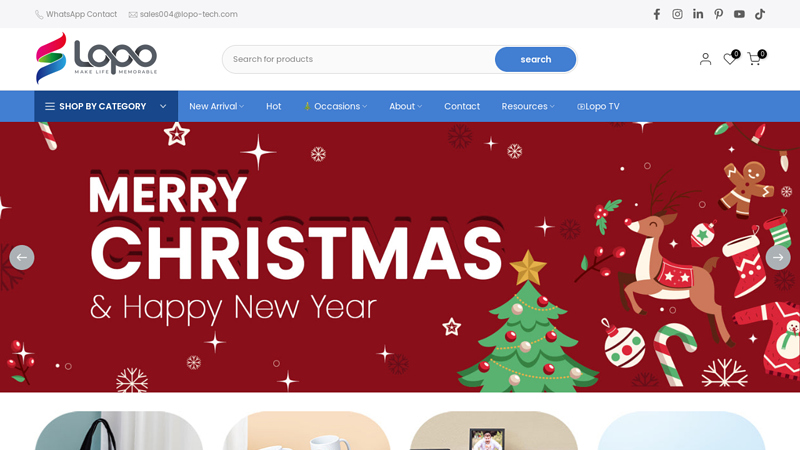The height and width of the screenshot is (450, 800).
Task: Expand the New Arrival menu
Action: point(216,106)
